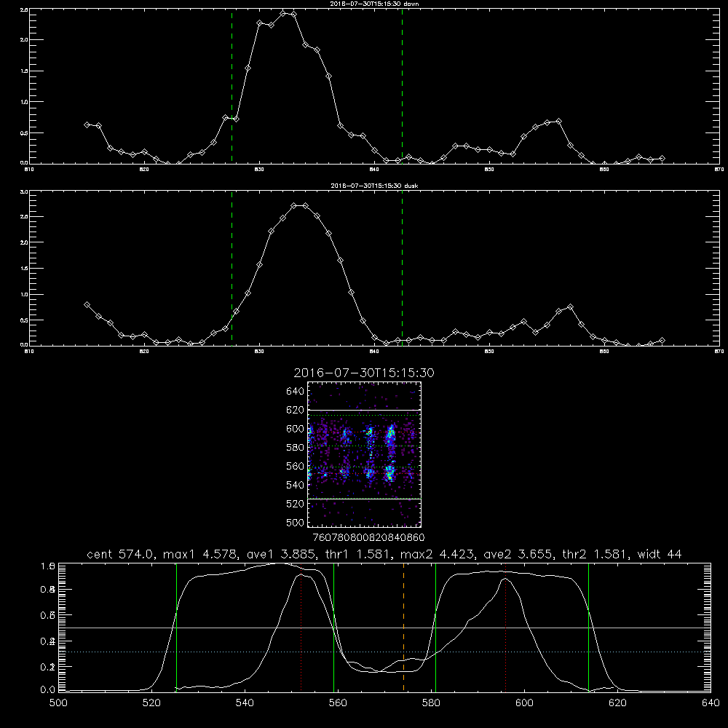
Task: Click x-axis label 870 of dawn plot
Action: click(x=719, y=170)
